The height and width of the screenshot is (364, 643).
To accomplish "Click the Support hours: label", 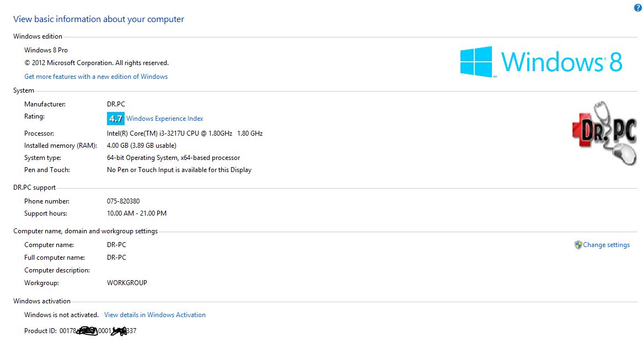I will click(46, 213).
